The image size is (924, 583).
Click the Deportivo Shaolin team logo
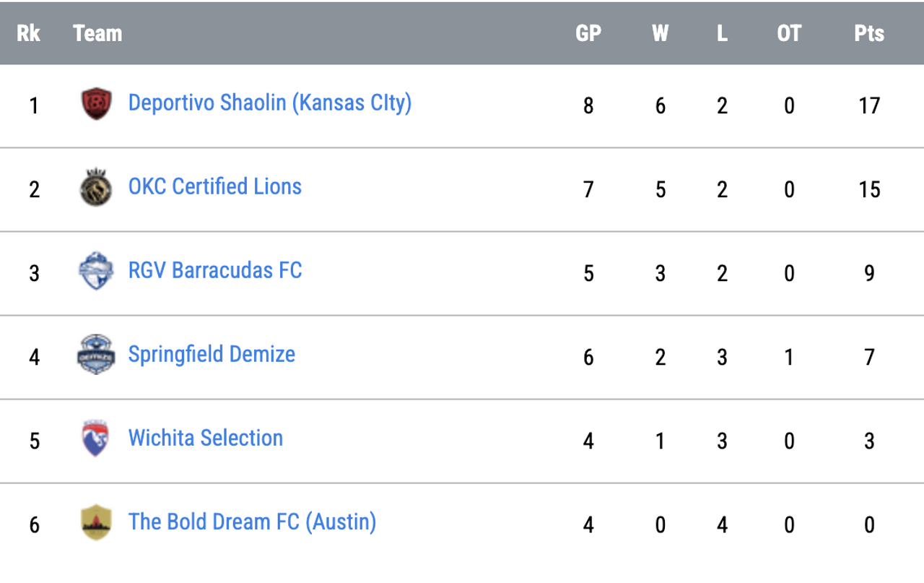(96, 104)
